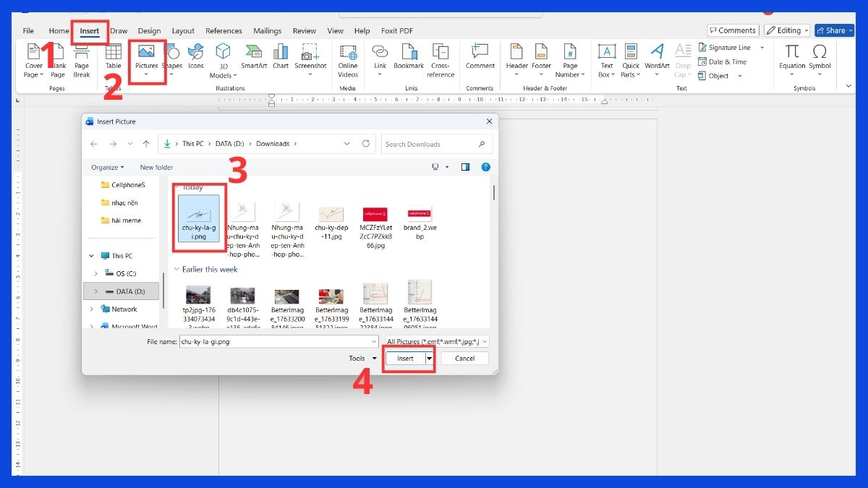The width and height of the screenshot is (868, 488).
Task: Click the SmartArt icon in ribbon
Action: coord(254,56)
